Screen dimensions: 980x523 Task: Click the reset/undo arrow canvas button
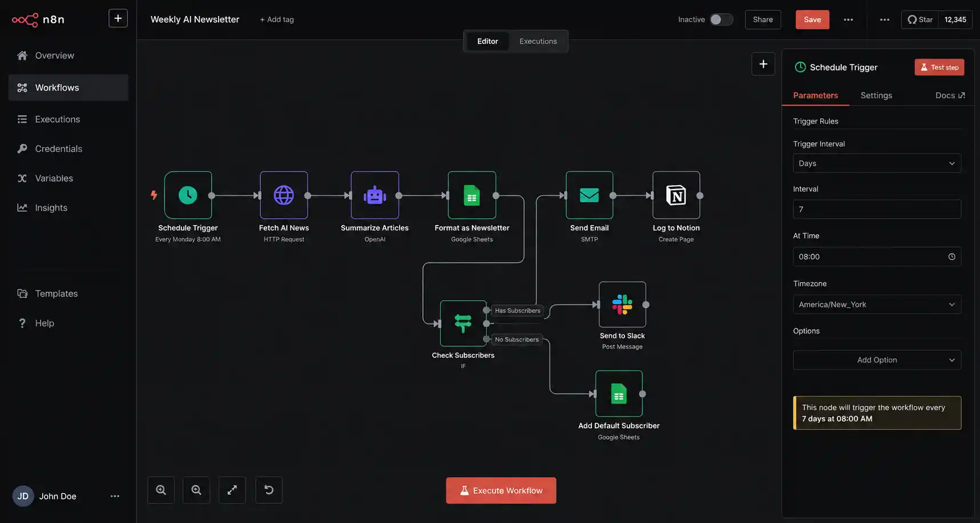[269, 490]
